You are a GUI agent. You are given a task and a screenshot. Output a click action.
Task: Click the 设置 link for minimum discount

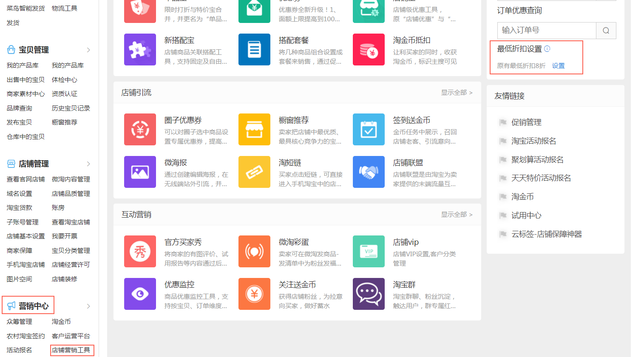(x=558, y=66)
